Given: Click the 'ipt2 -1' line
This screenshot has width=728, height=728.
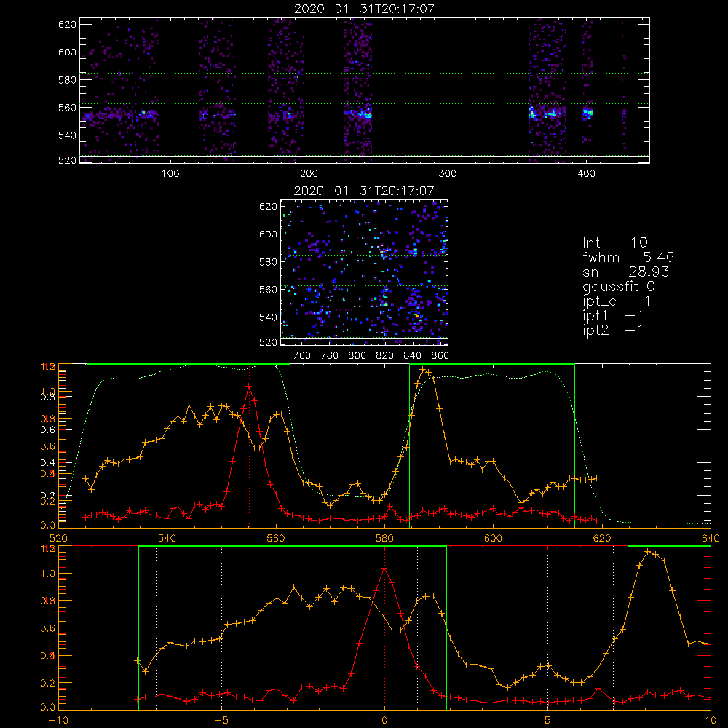Looking at the screenshot, I should [613, 330].
